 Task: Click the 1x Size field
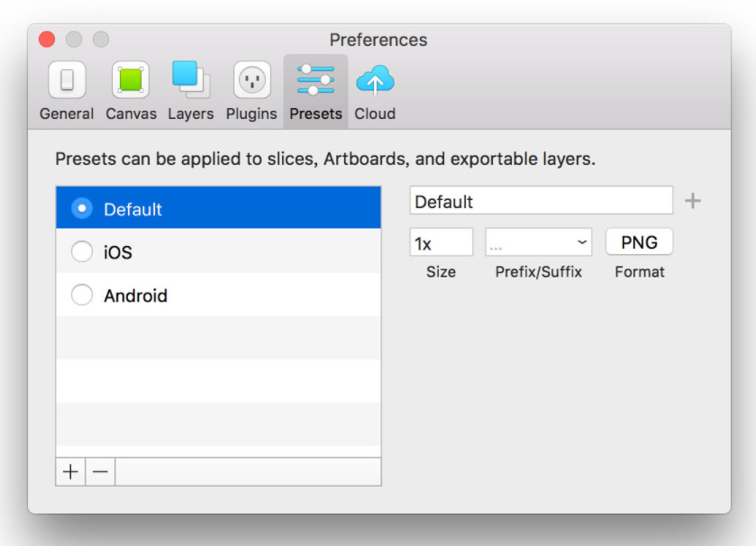[x=442, y=242]
